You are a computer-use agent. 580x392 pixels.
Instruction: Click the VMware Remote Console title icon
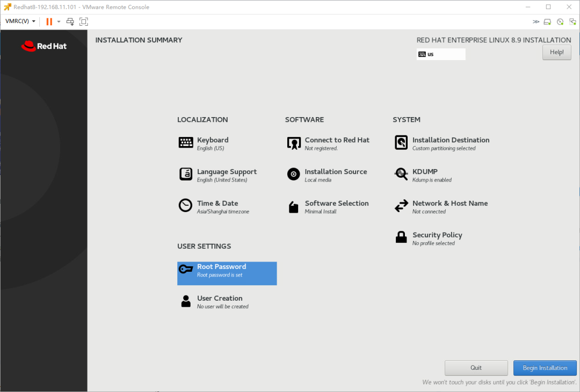[x=8, y=7]
